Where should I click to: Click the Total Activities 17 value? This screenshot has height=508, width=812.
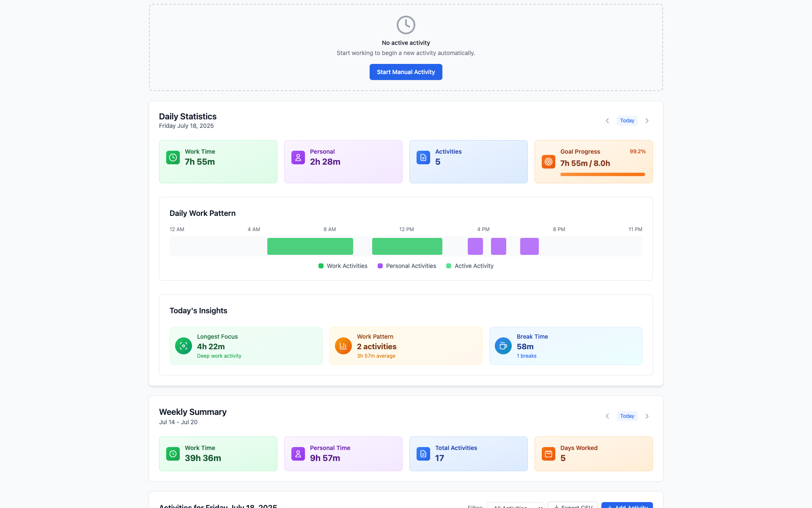tap(440, 458)
